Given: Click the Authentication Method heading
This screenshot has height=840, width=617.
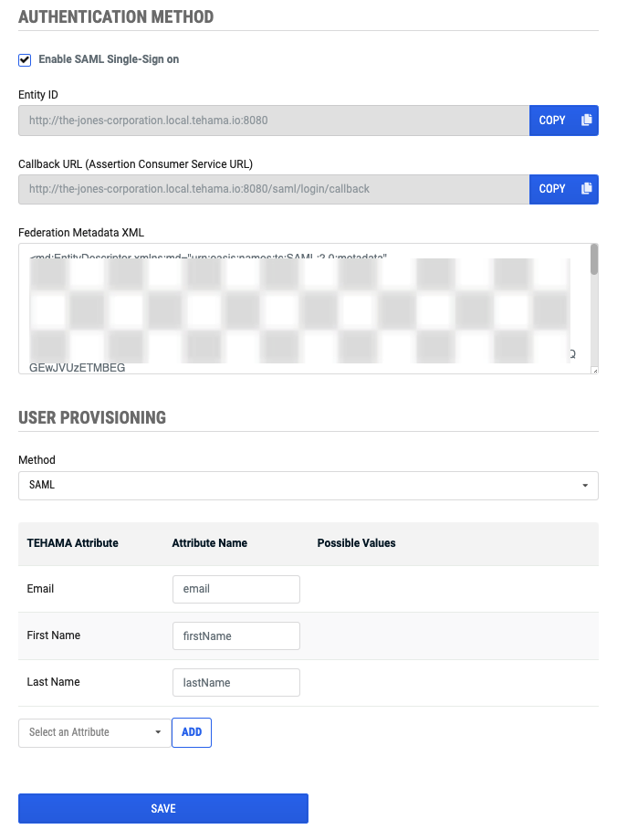Looking at the screenshot, I should (x=116, y=17).
